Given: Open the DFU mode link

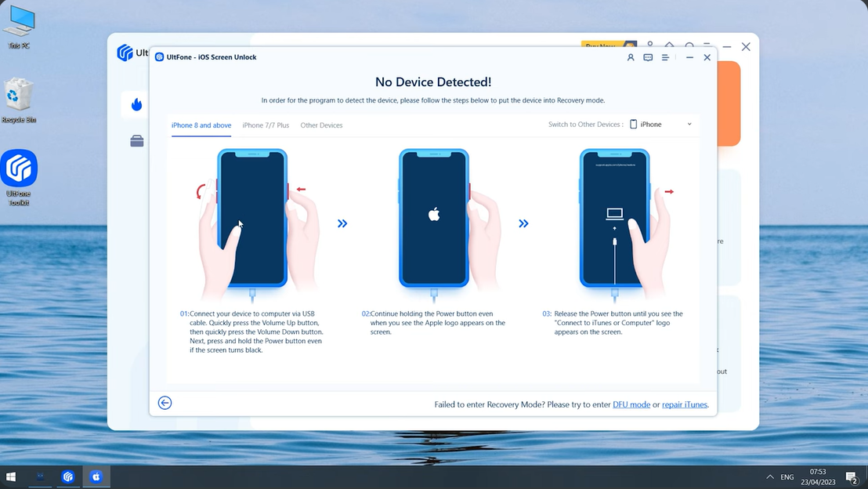Looking at the screenshot, I should coord(631,405).
